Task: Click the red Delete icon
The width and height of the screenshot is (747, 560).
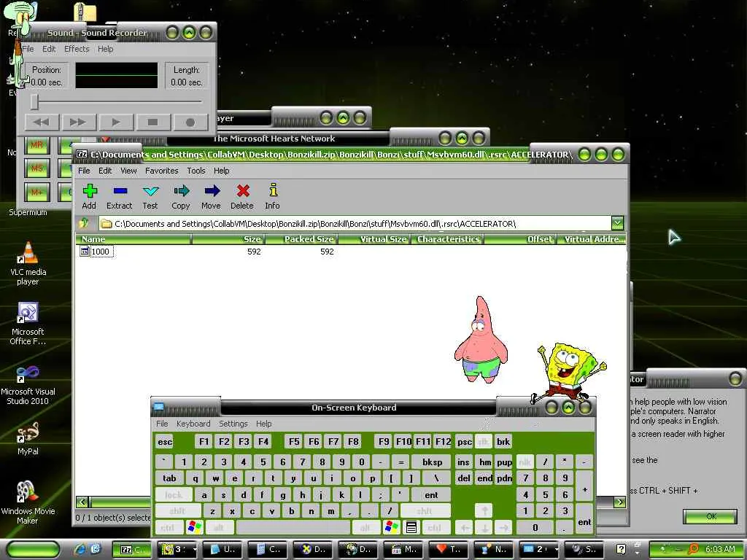Action: pos(242,196)
